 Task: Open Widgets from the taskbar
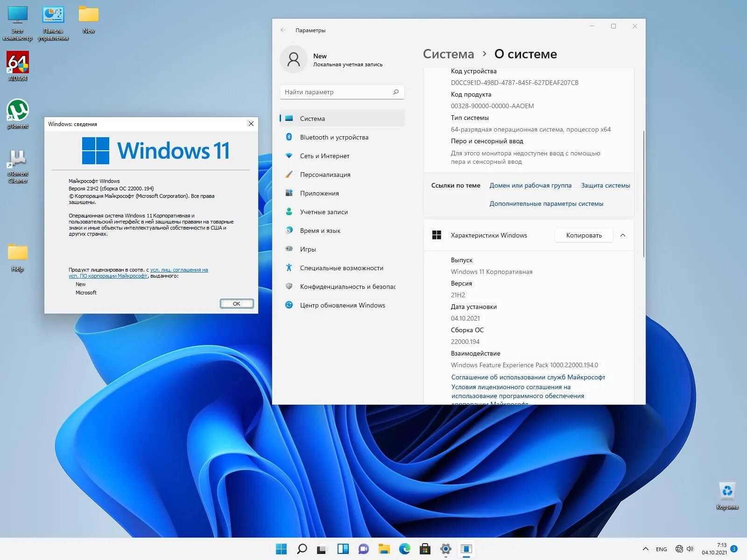pyautogui.click(x=343, y=549)
